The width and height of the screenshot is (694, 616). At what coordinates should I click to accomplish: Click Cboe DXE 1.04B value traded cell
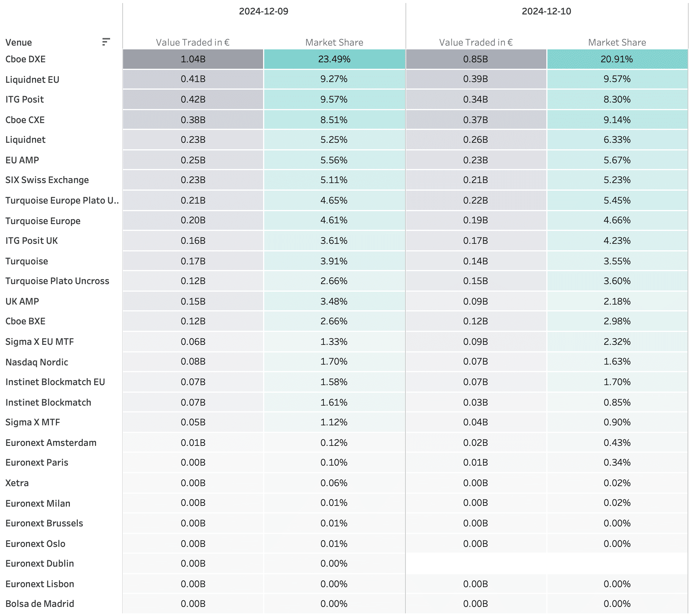click(193, 59)
